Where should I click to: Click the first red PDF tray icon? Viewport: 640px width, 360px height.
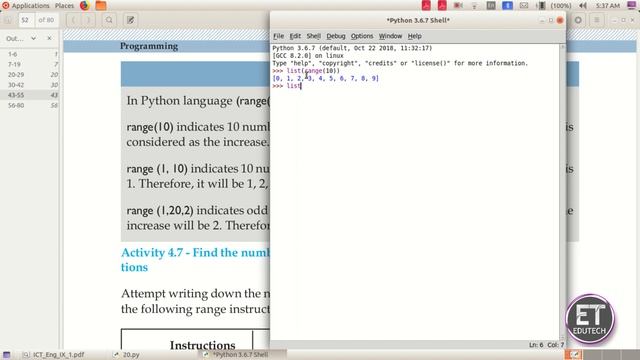point(426,6)
